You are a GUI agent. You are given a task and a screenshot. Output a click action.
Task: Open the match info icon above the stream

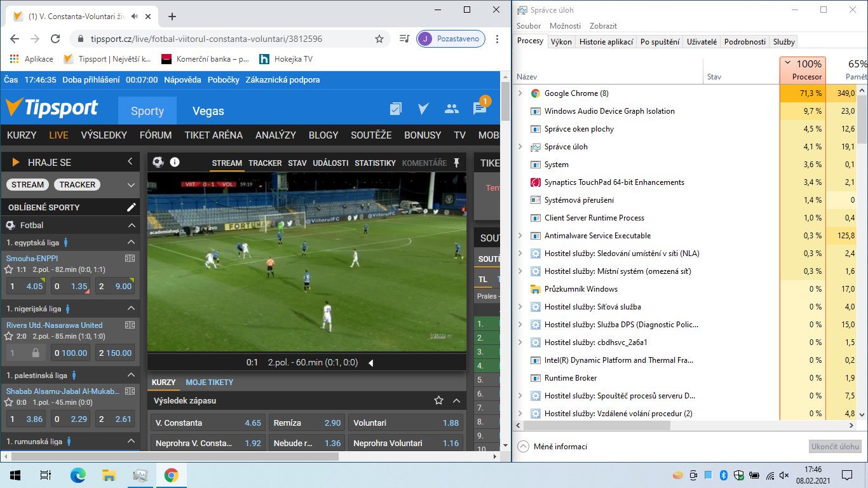click(175, 162)
